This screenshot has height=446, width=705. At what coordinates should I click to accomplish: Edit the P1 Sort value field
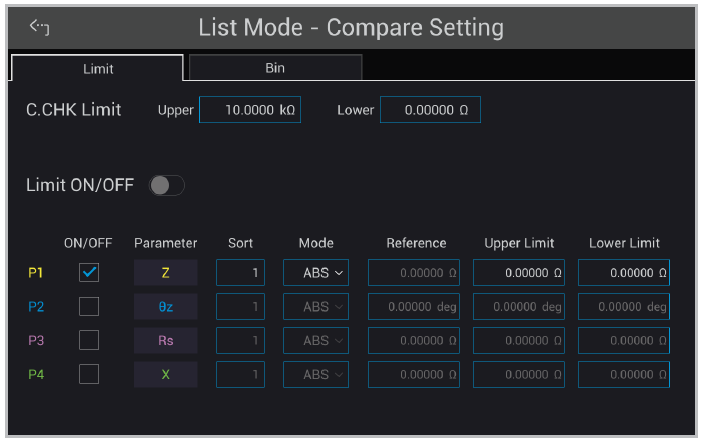[240, 272]
